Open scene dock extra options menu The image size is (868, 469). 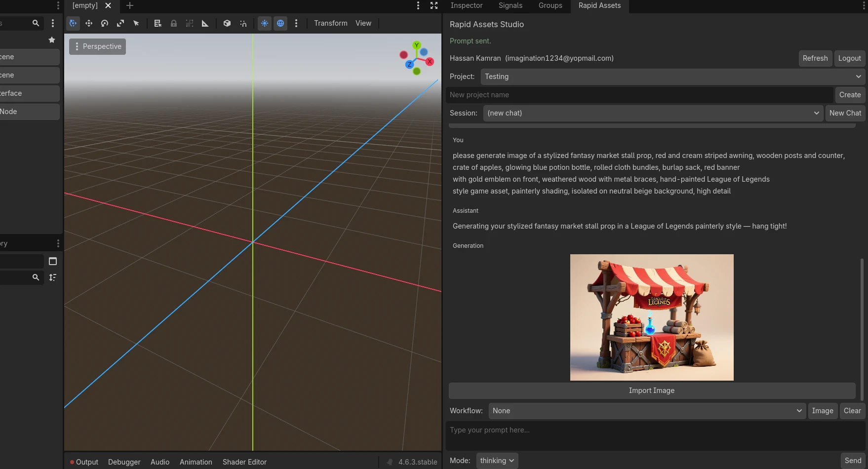coord(53,23)
